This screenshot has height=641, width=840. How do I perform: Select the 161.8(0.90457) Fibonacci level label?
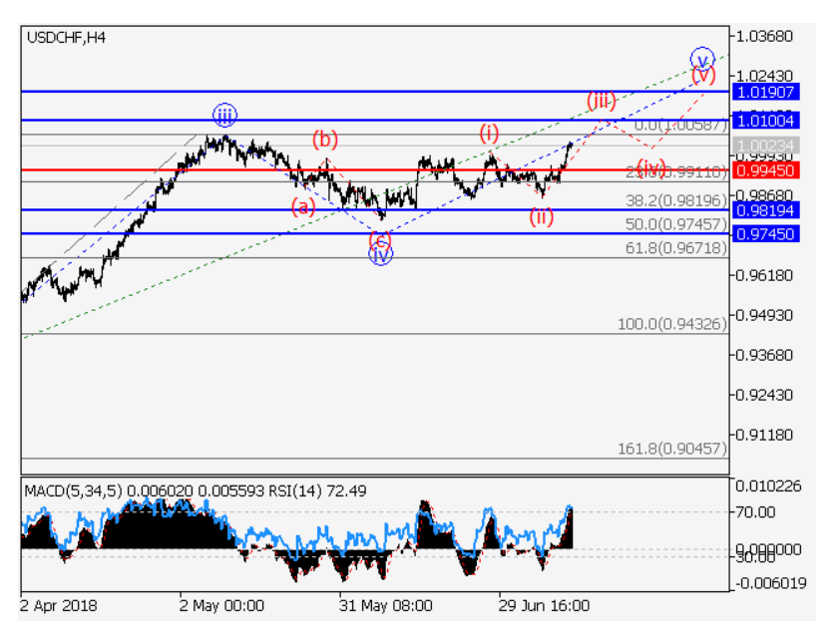pos(672,450)
